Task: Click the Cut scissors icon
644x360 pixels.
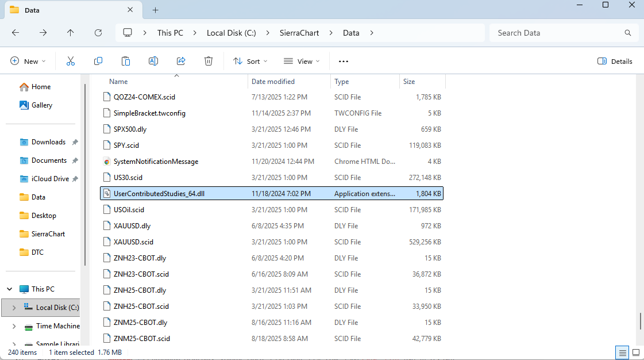Action: click(x=71, y=61)
